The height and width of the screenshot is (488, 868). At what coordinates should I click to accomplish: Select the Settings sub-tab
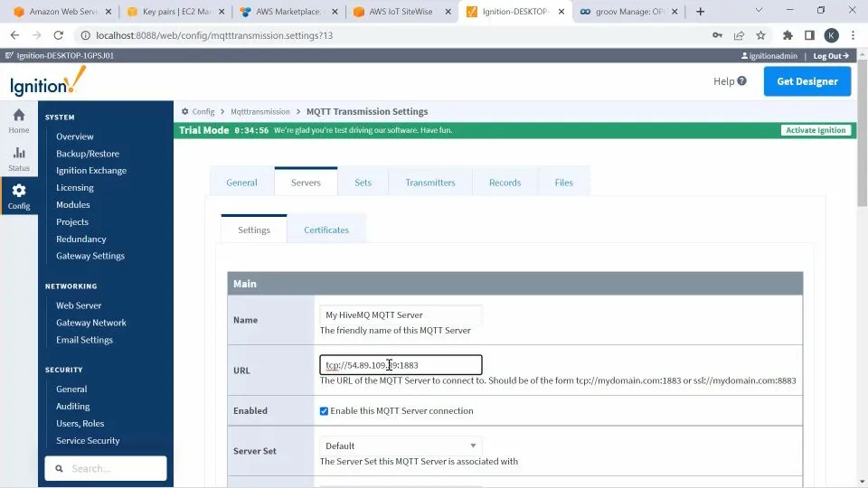tap(254, 230)
